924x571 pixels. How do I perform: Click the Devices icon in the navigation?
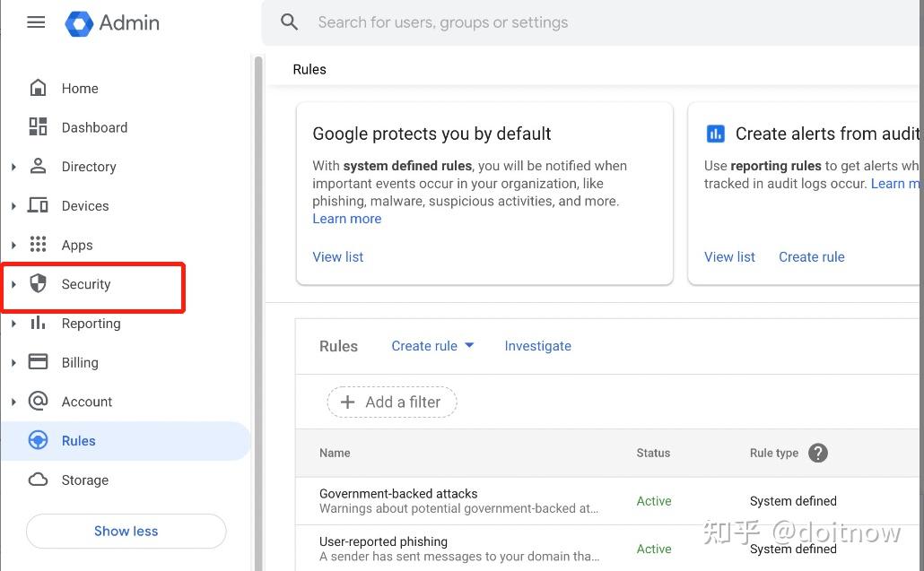click(x=38, y=205)
